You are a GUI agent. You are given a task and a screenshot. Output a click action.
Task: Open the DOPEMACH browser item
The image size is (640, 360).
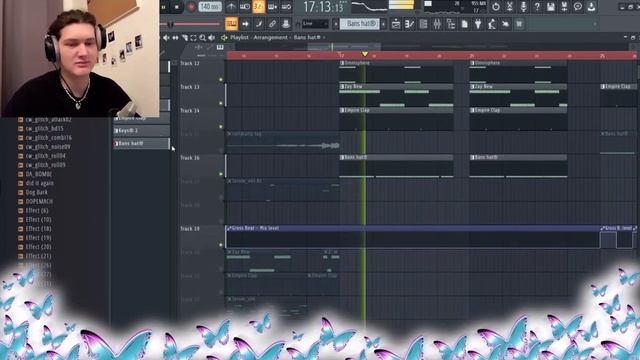39,201
